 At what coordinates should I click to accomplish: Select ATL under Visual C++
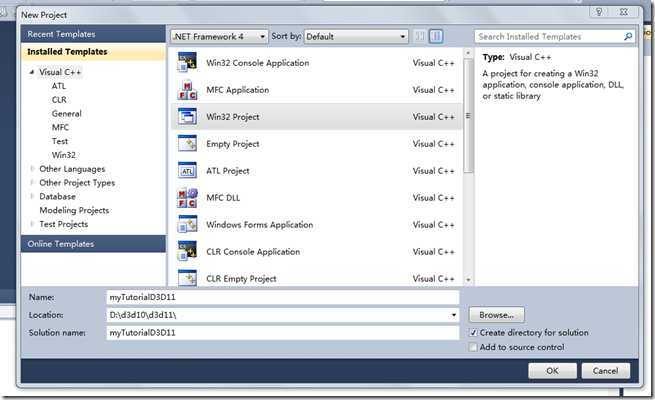59,86
